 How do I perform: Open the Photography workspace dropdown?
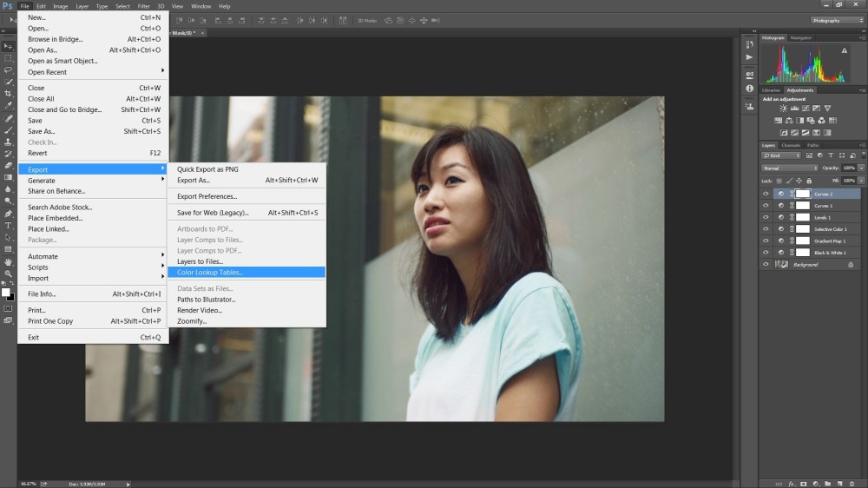coord(836,20)
